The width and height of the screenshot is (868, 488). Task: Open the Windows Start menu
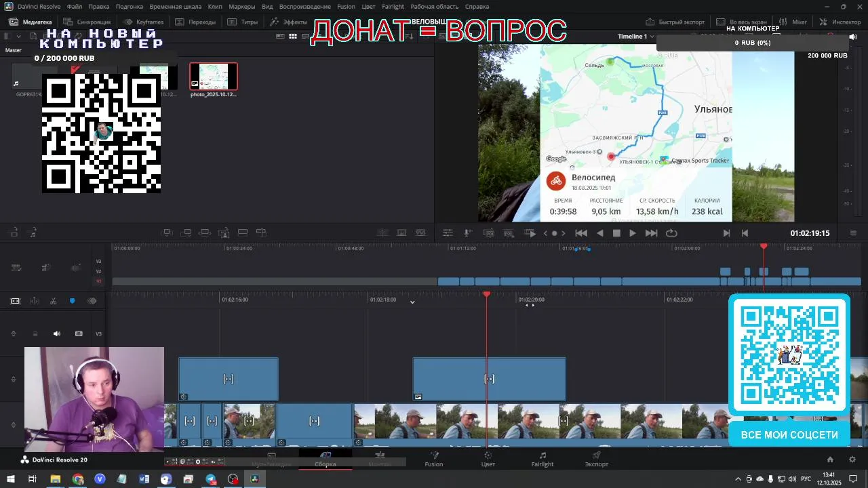point(11,479)
